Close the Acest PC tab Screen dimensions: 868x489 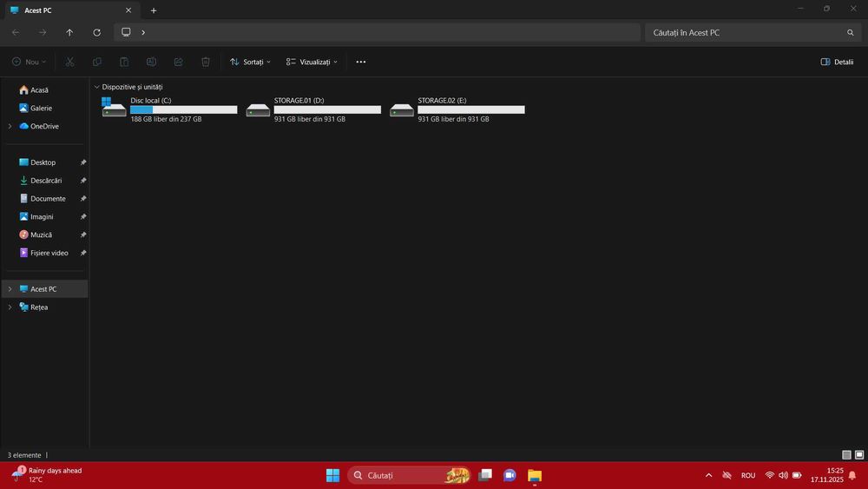[x=128, y=10]
